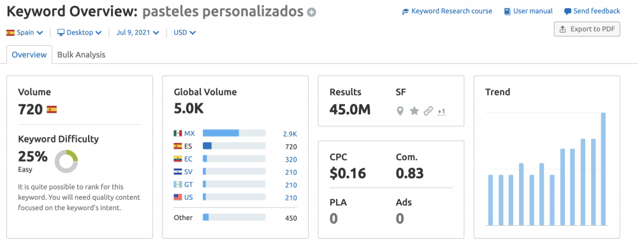This screenshot has height=245, width=644.
Task: Show additional SERP features via +1
Action: pos(441,112)
